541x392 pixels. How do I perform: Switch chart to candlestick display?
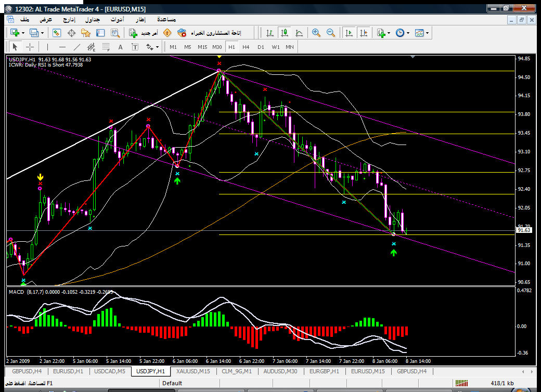coord(284,33)
